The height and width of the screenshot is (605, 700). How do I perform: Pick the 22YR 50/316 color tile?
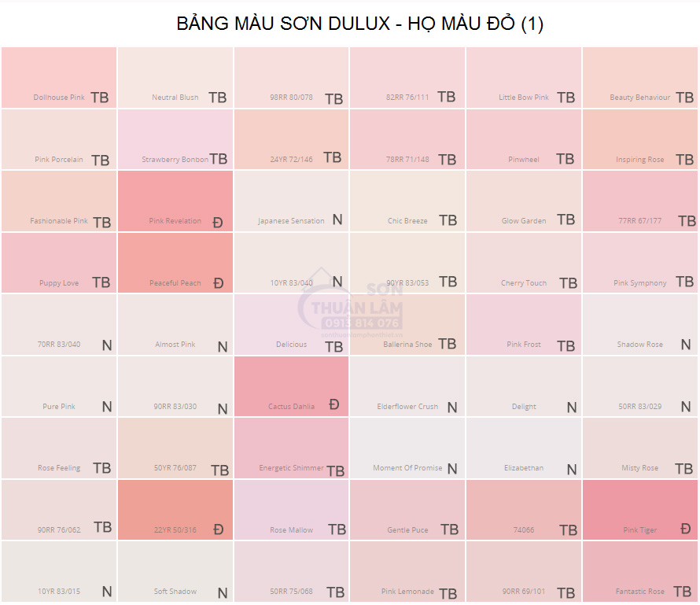(175, 509)
